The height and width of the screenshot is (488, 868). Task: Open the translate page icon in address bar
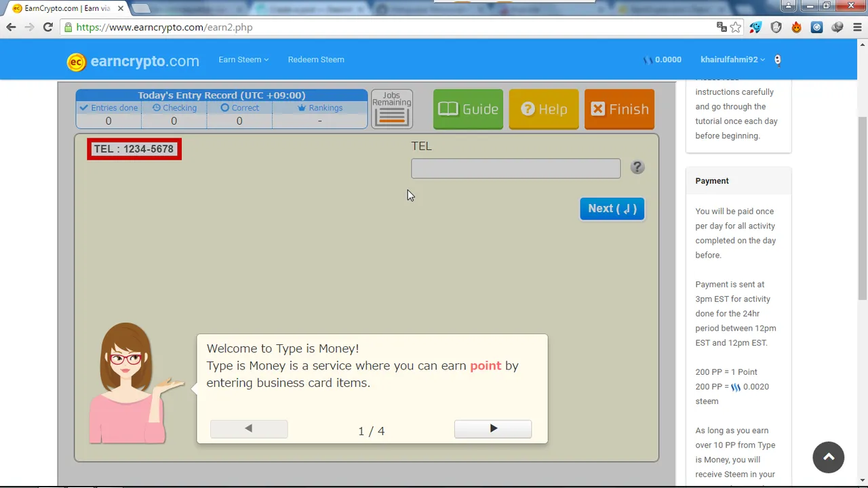pyautogui.click(x=722, y=27)
